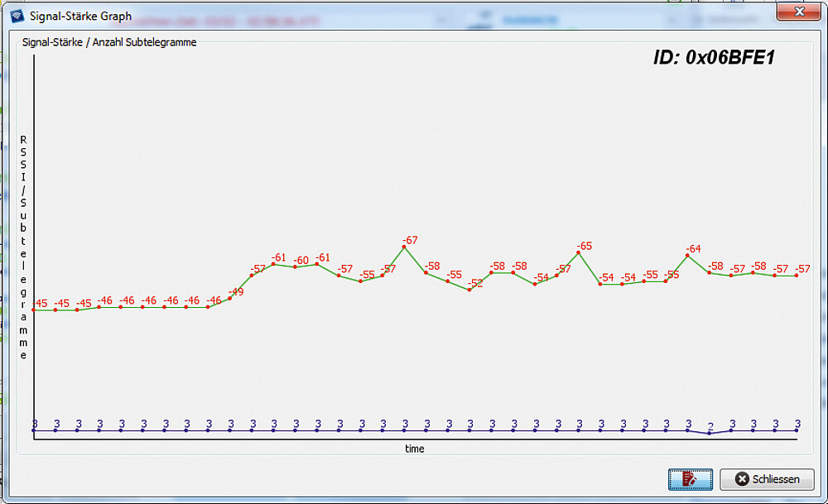Viewport: 828px width, 504px height.
Task: Click the -67 peak data point
Action: click(x=405, y=247)
